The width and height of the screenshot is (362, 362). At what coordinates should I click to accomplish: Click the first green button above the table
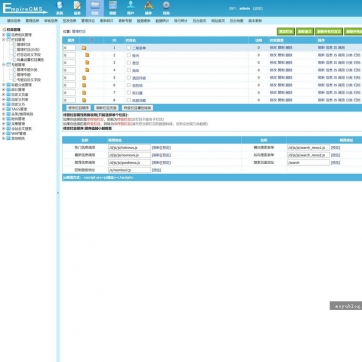(286, 31)
